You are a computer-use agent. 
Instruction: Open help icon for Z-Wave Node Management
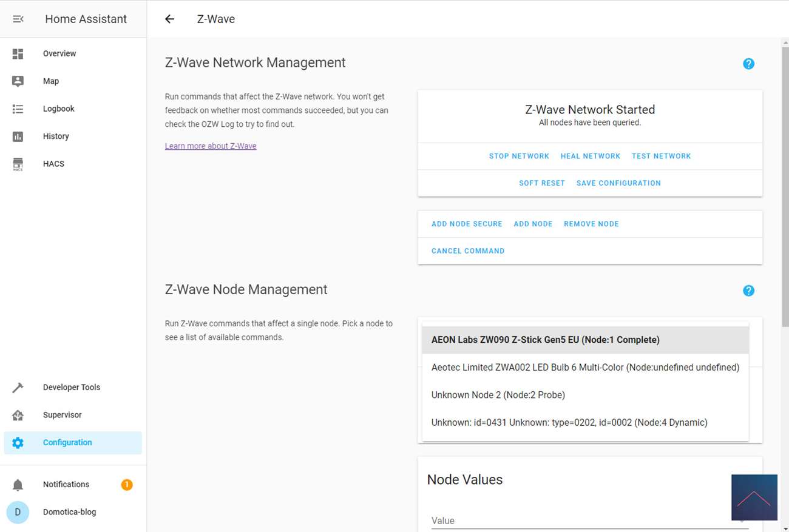(748, 291)
